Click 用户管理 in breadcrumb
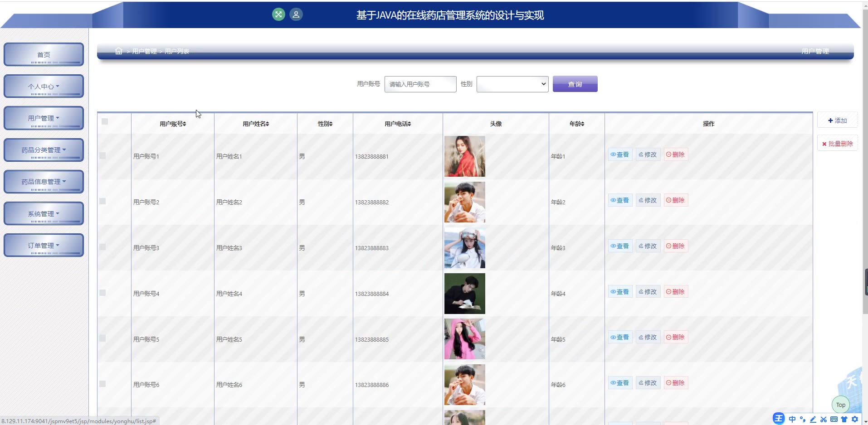This screenshot has height=425, width=868. [x=144, y=51]
